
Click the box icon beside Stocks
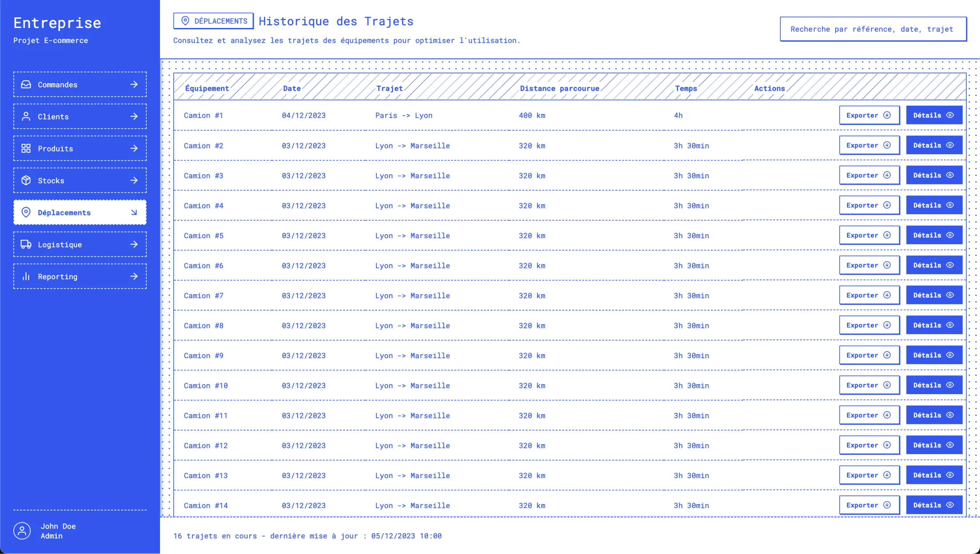coord(26,180)
